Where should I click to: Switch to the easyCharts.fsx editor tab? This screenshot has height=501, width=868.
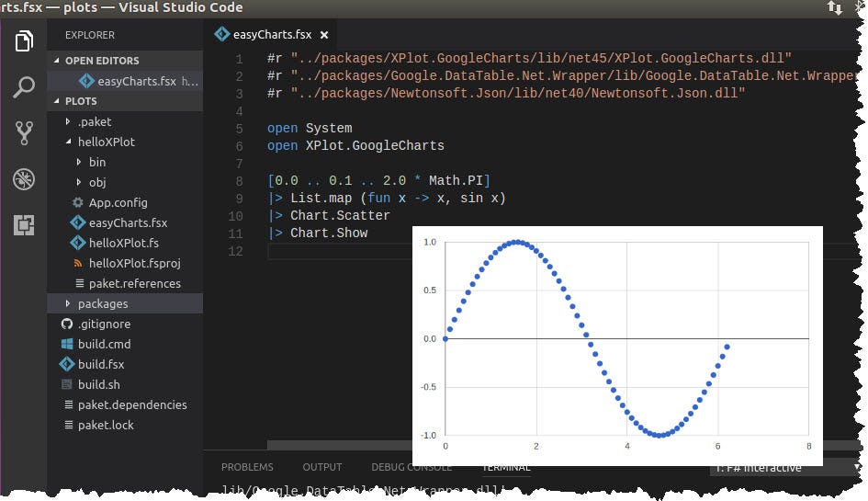[272, 34]
